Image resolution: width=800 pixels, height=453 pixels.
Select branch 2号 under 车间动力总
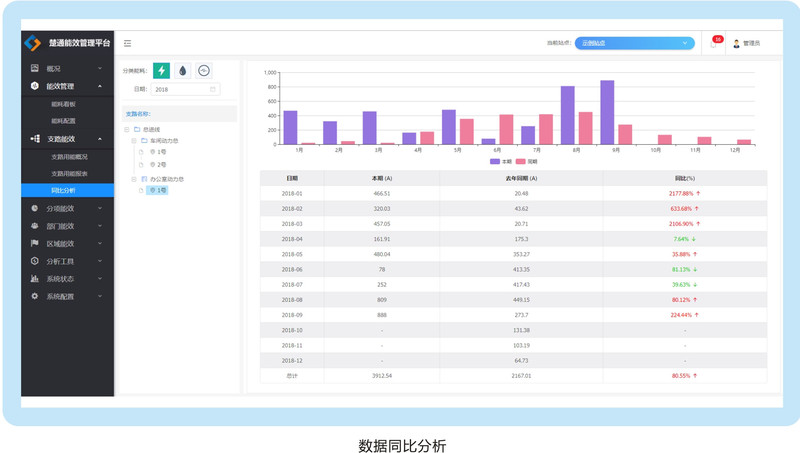(158, 165)
